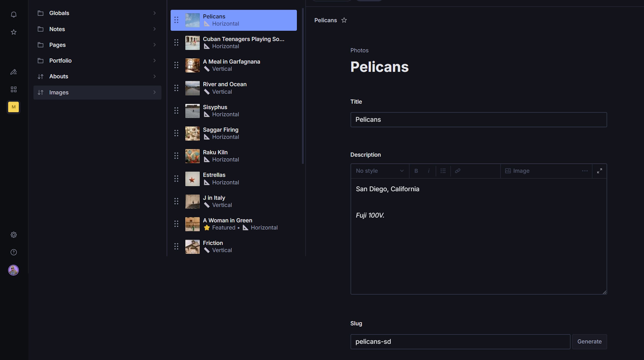Viewport: 644px width, 360px height.
Task: Open settings gear icon in sidebar
Action: 13,235
